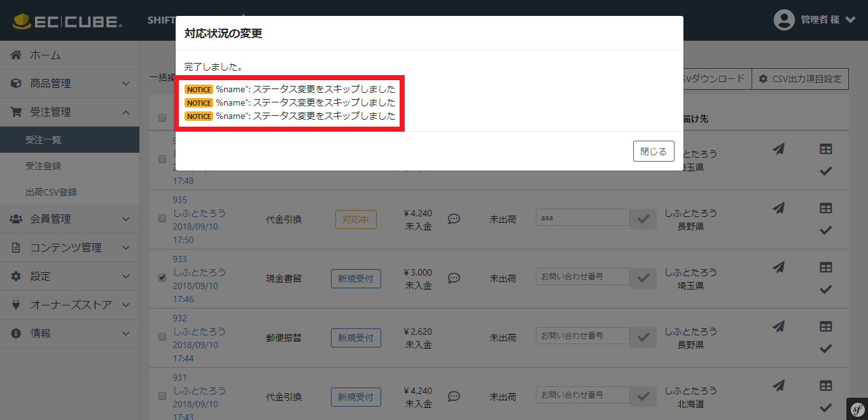Click the shipped checkmark icon for order 932

(x=825, y=348)
